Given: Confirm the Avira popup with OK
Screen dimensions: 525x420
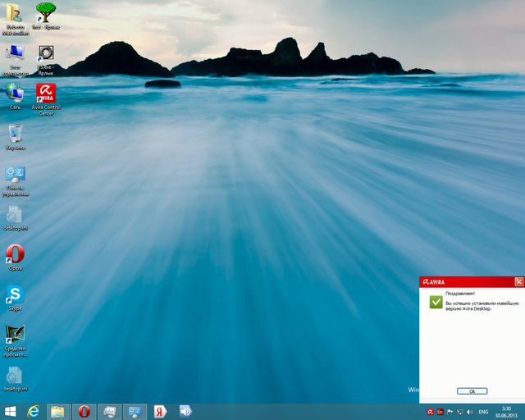Looking at the screenshot, I should click(x=472, y=391).
